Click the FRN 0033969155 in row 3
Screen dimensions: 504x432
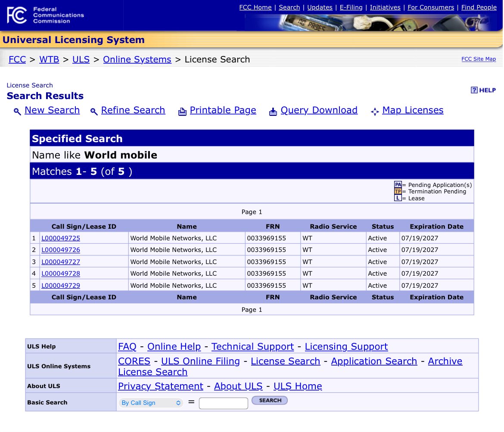tap(267, 262)
